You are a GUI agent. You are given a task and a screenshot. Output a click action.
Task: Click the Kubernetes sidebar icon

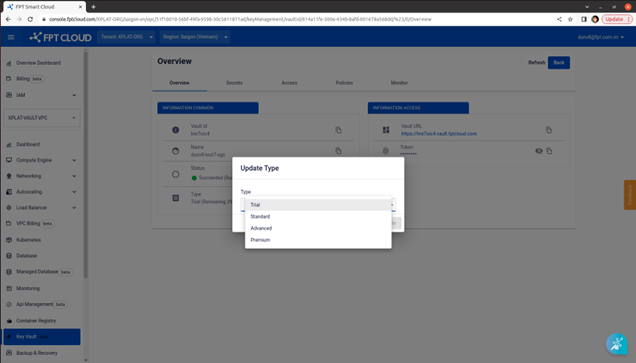9,240
